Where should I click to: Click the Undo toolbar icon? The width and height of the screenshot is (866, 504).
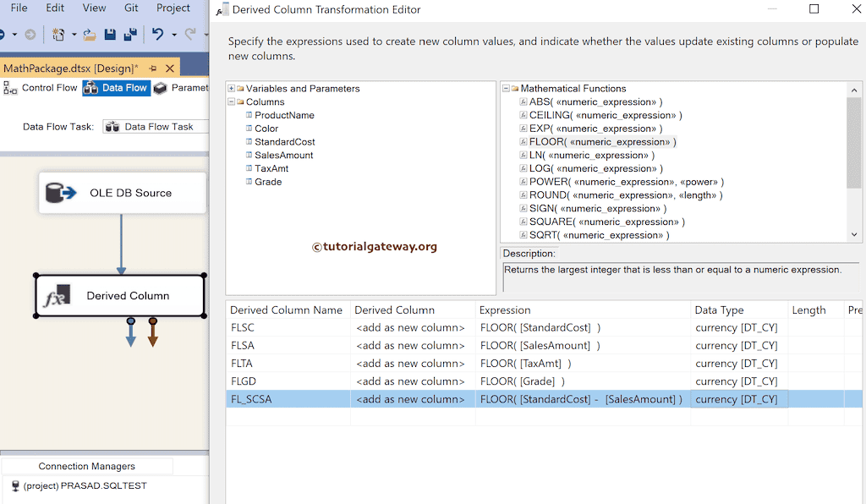coord(158,34)
